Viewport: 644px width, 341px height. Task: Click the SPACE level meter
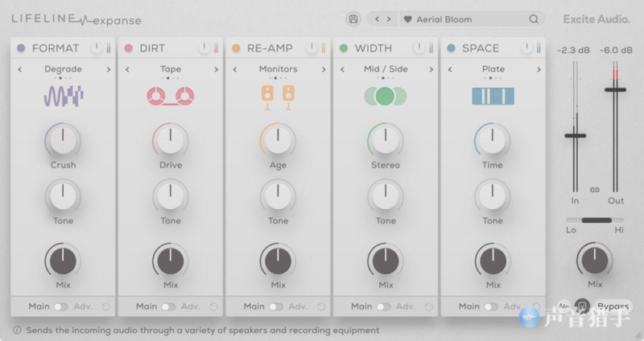click(x=539, y=48)
